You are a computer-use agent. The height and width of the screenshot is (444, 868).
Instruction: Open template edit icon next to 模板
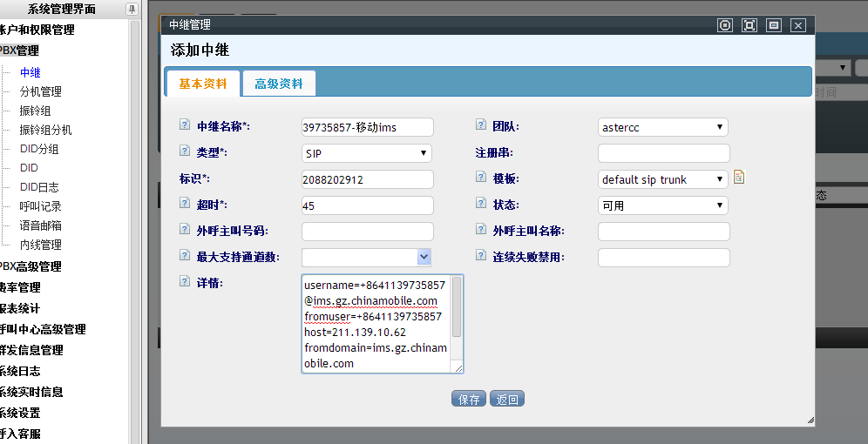click(739, 178)
